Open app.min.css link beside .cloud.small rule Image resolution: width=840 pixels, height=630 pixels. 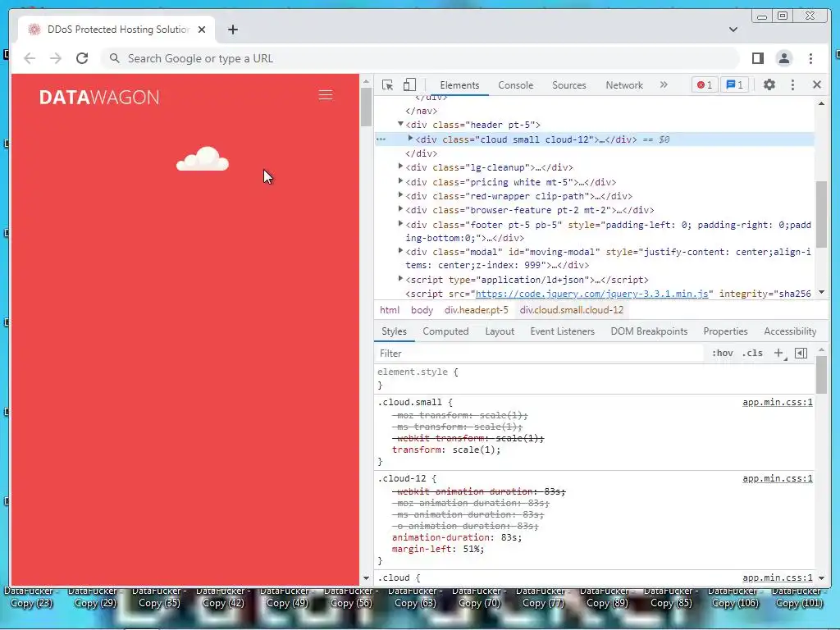[x=778, y=402]
